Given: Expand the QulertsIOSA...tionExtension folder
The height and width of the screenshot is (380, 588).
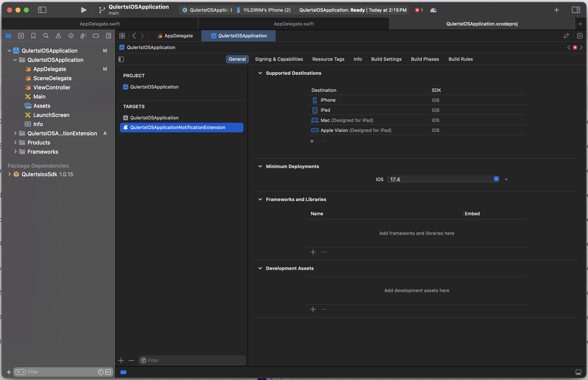Looking at the screenshot, I should click(15, 133).
